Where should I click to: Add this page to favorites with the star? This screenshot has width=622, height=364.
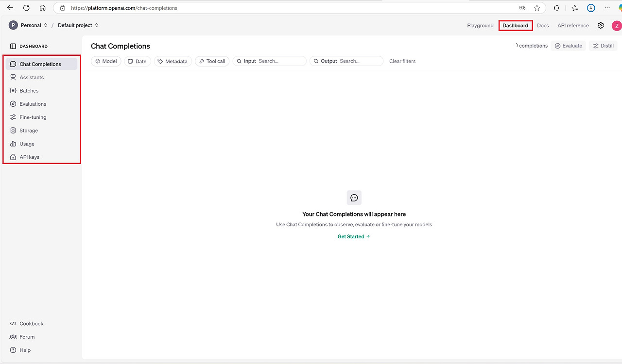click(537, 8)
